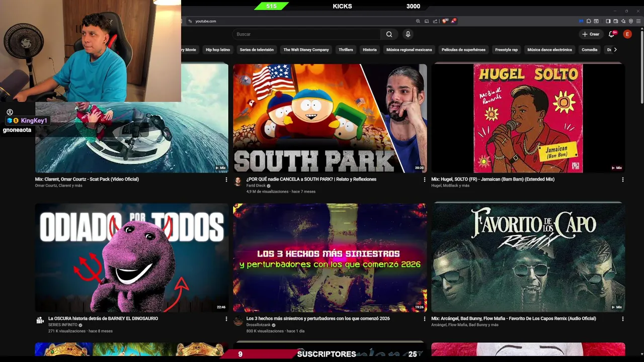The width and height of the screenshot is (644, 362).
Task: Open the Favorito de los Capo thumbnail
Action: pos(528,257)
